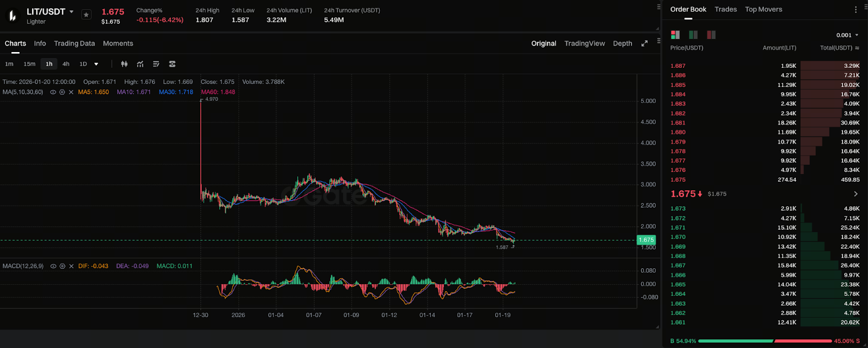Click the buy/sell ratio bar
Image resolution: width=868 pixels, height=348 pixels.
coord(765,341)
